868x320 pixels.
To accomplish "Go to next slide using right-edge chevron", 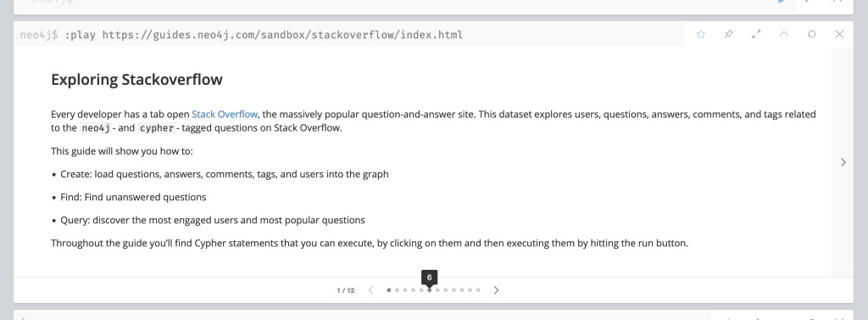I will [x=843, y=162].
